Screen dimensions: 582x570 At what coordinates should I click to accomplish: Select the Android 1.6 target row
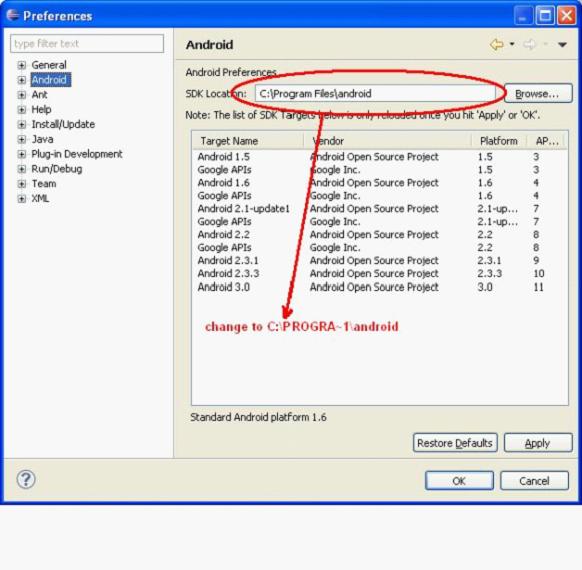click(x=380, y=183)
